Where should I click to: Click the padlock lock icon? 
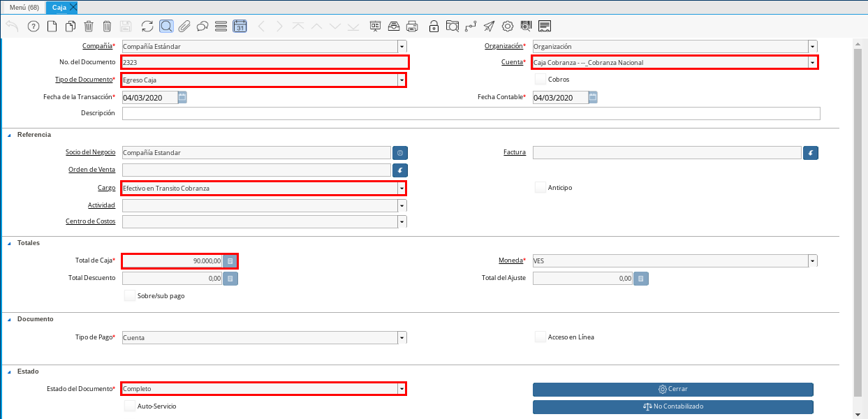[x=434, y=27]
